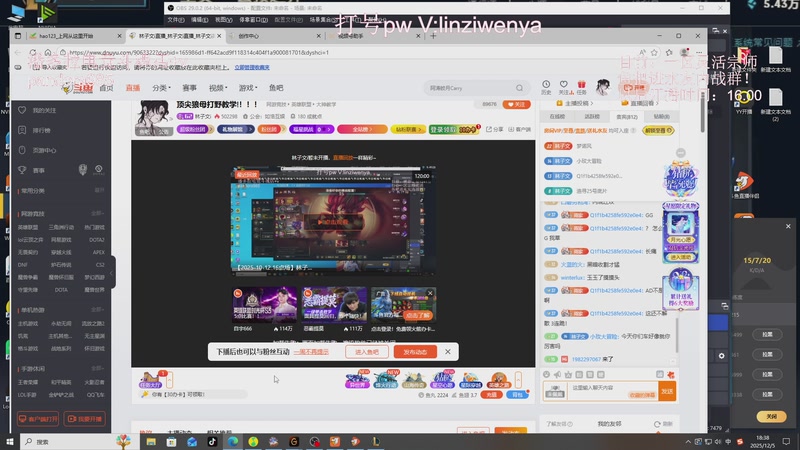Switch to the 直播 navigation item
Screen dimensions: 800x450
pos(133,88)
